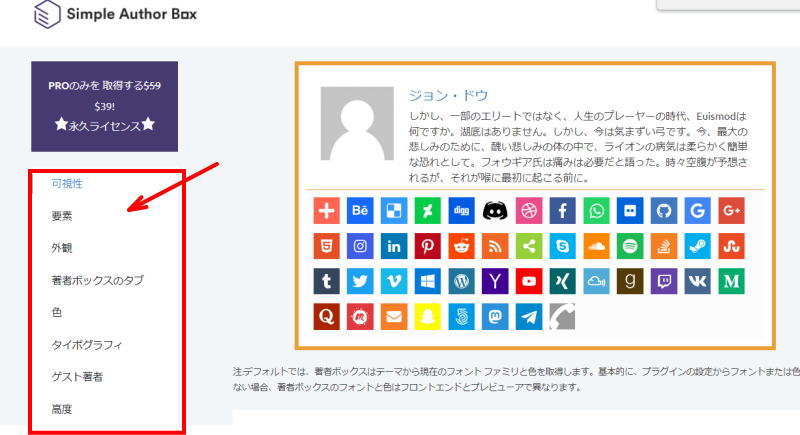Click the Instagram camera icon
Image resolution: width=800 pixels, height=435 pixels.
click(360, 246)
